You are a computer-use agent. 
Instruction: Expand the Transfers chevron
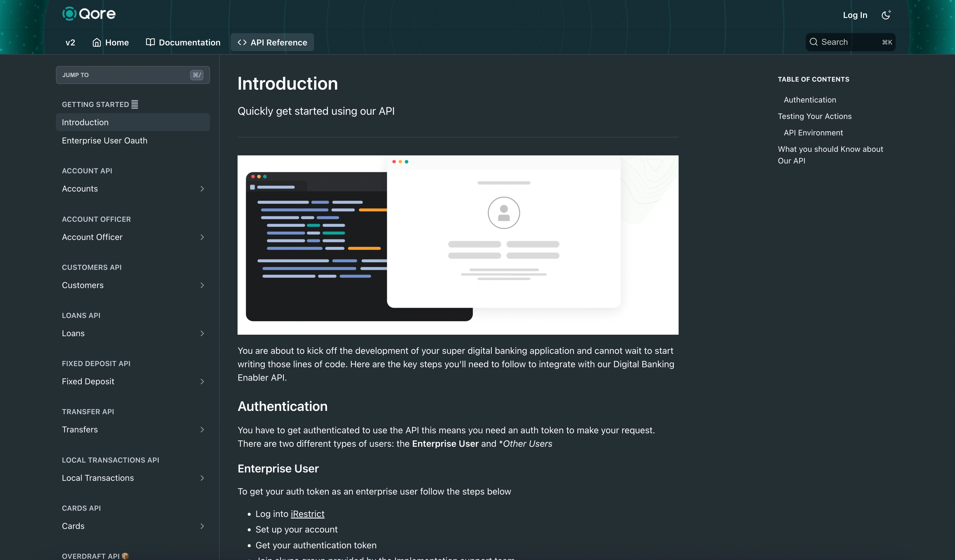(x=202, y=430)
